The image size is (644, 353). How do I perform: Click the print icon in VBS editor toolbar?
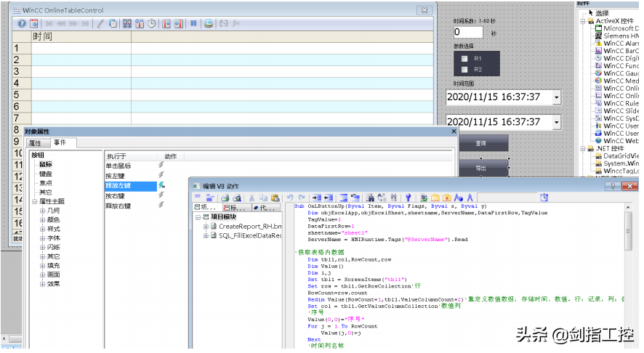click(225, 197)
